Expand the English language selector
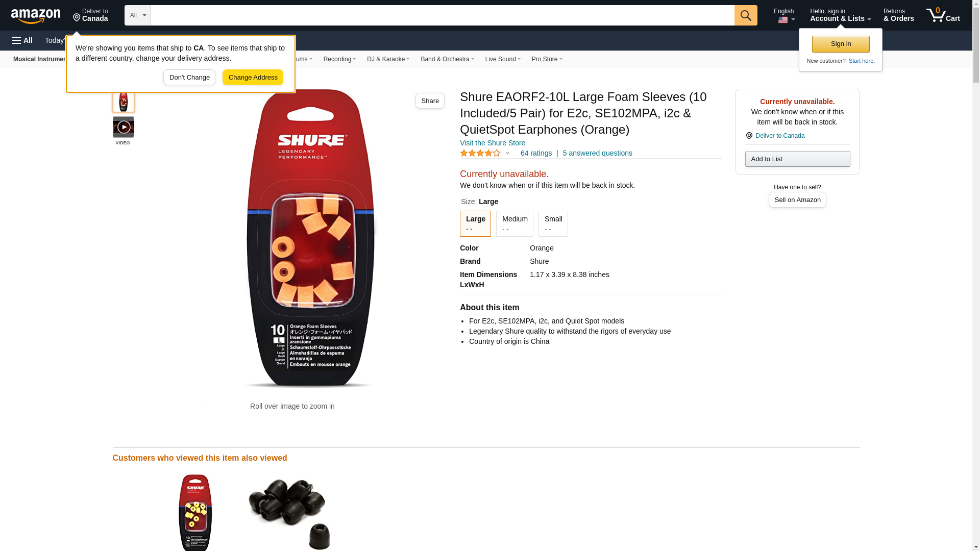Screen dimensions: 980x551 (785, 15)
